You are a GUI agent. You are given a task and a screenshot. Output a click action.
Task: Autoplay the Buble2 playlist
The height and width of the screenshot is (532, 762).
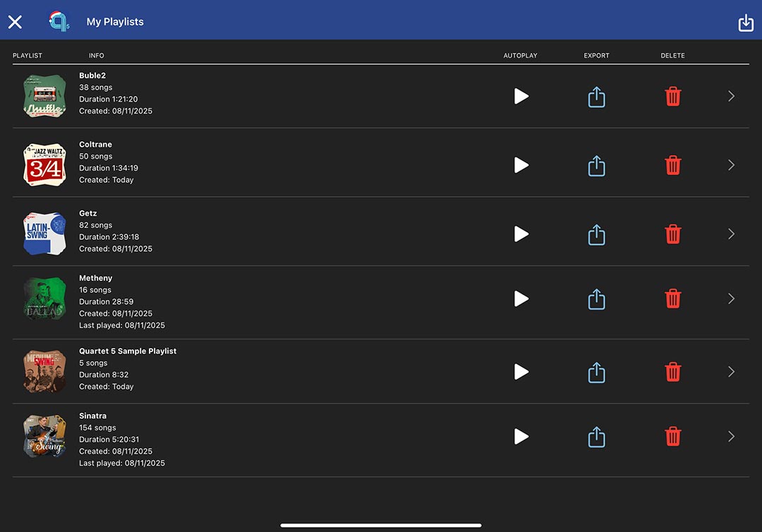click(521, 96)
